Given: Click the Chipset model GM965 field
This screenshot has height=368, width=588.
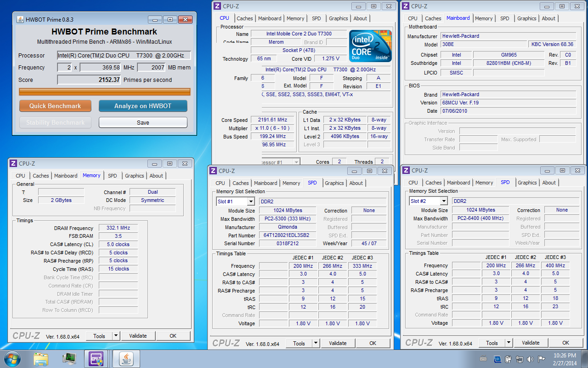Looking at the screenshot, I should [x=509, y=55].
